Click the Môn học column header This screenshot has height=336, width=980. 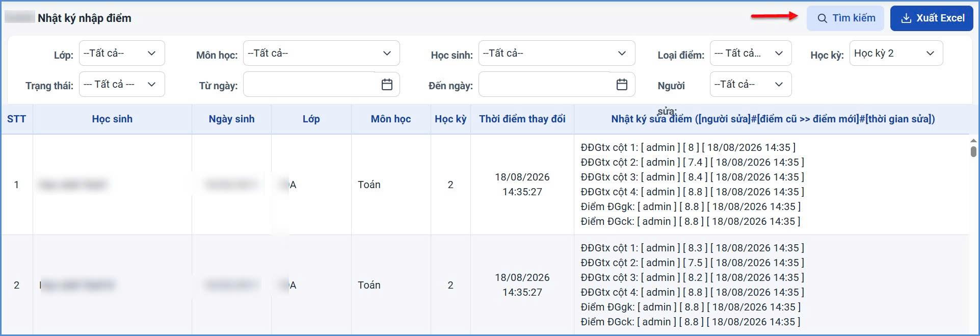coord(391,119)
